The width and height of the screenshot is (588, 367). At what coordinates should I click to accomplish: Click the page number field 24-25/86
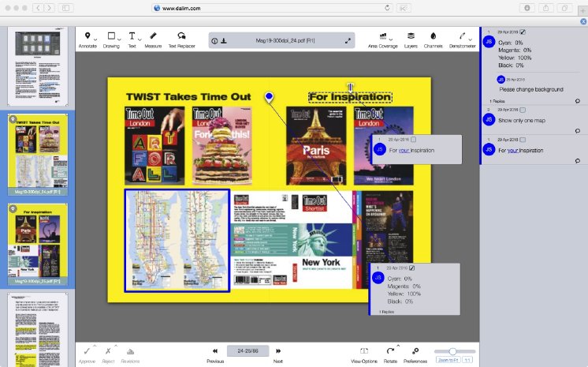247,351
